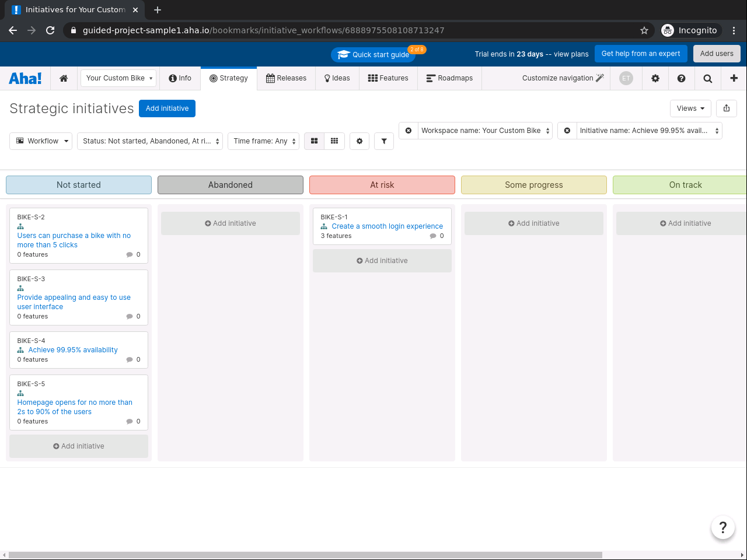
Task: Click Get help from an expert
Action: tap(641, 54)
